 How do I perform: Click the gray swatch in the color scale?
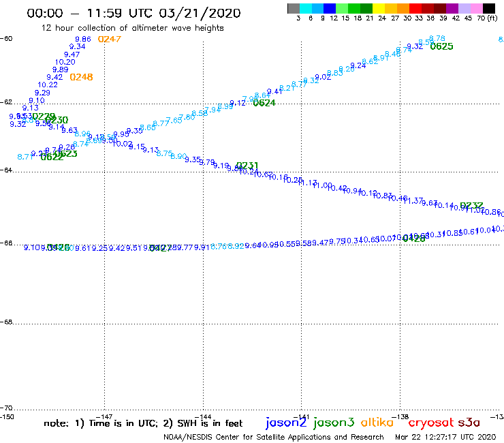[294, 8]
